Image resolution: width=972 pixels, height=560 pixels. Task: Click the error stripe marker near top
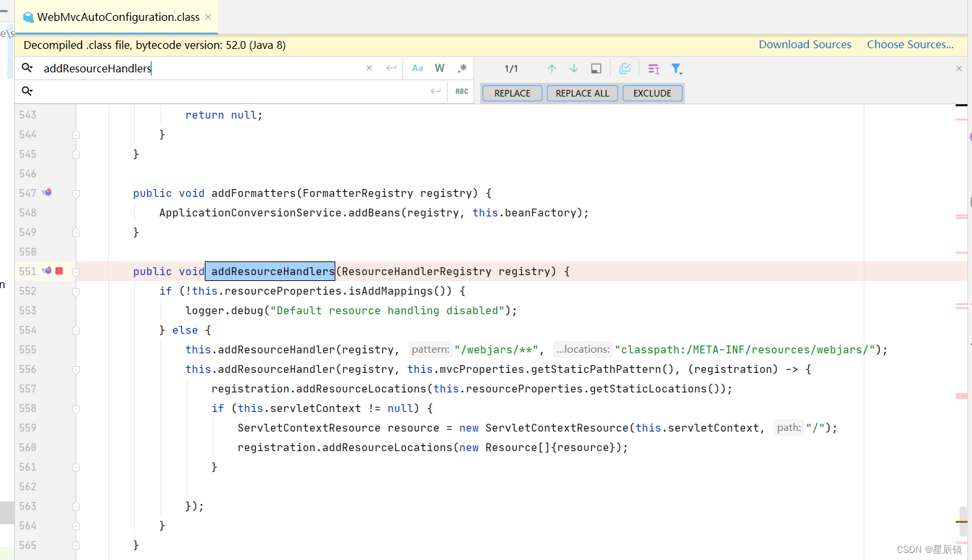962,119
